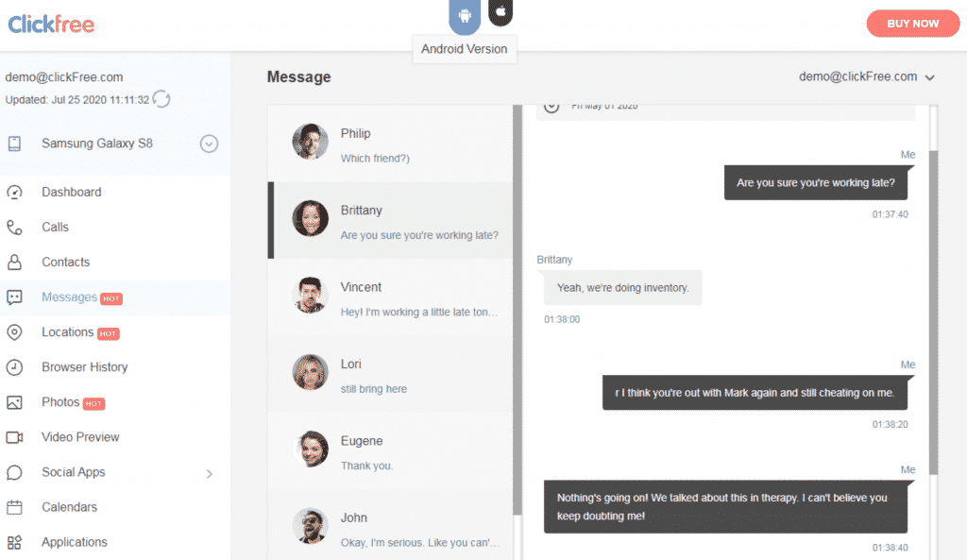
Task: Go to Browser History in the sidebar
Action: tap(84, 367)
